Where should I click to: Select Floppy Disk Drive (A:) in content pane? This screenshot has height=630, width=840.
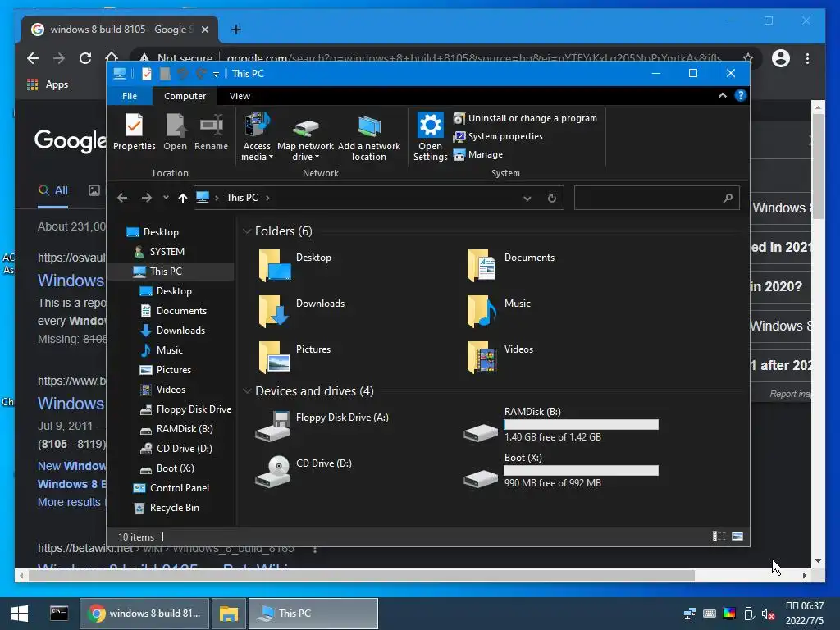point(322,426)
